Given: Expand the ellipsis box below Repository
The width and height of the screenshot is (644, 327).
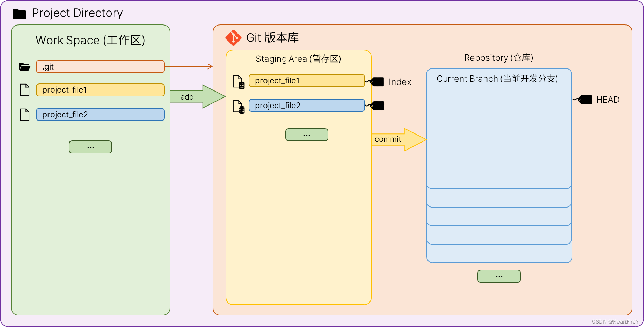Looking at the screenshot, I should point(499,276).
